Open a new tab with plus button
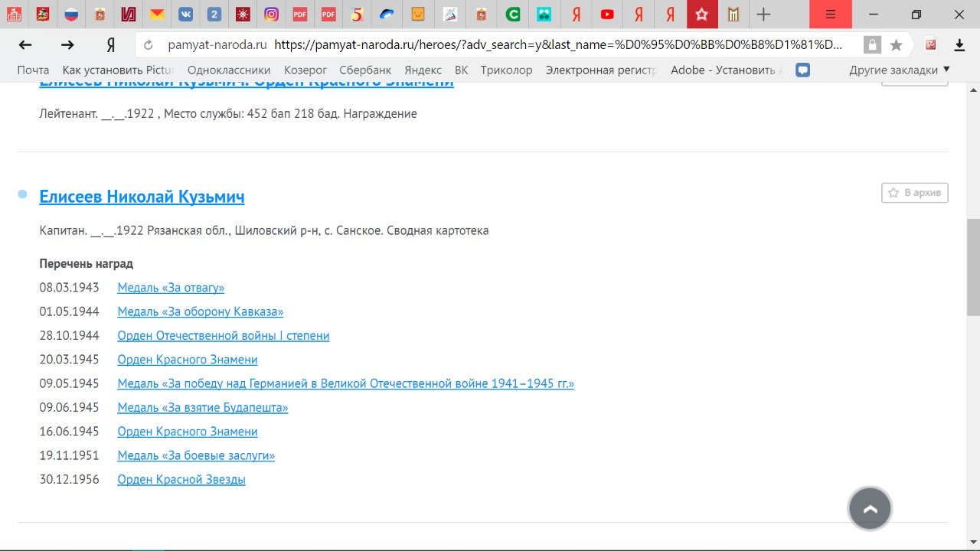The width and height of the screenshot is (980, 551). [x=763, y=14]
